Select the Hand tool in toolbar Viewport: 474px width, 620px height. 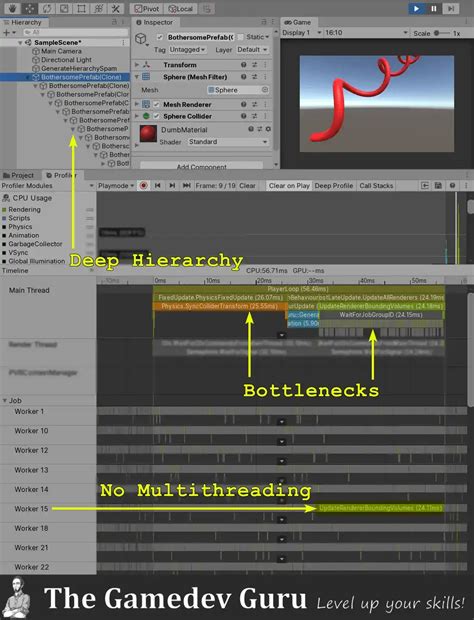pos(12,8)
